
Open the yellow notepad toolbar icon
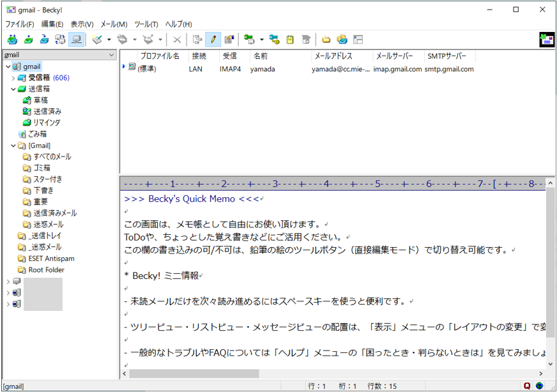[x=290, y=40]
